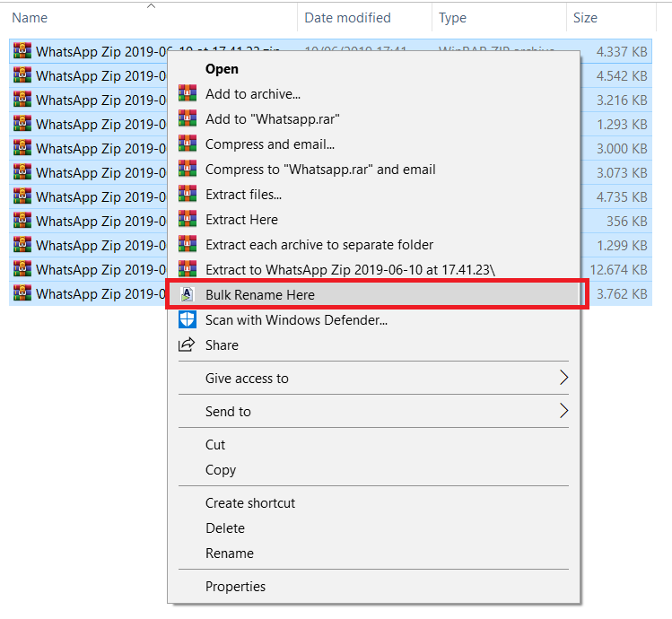Click archive icon of the 3.762 KB file
The width and height of the screenshot is (672, 619).
tap(22, 292)
